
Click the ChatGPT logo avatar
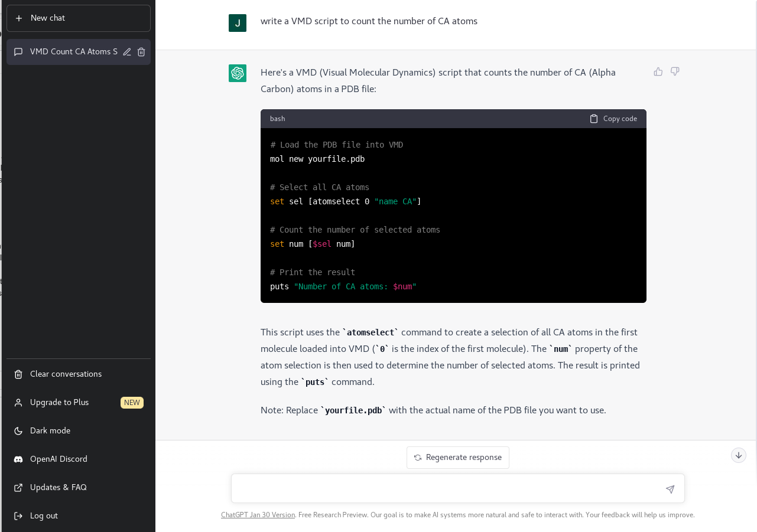tap(238, 73)
